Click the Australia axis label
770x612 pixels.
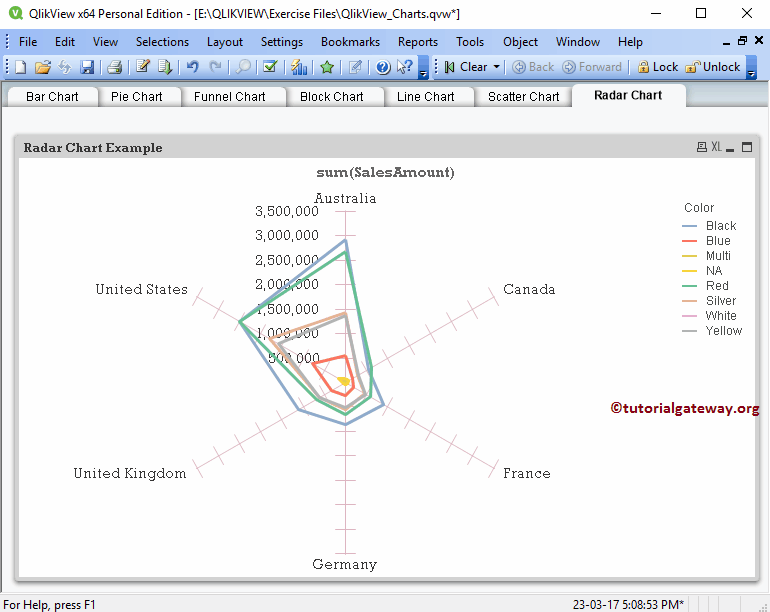tap(345, 198)
